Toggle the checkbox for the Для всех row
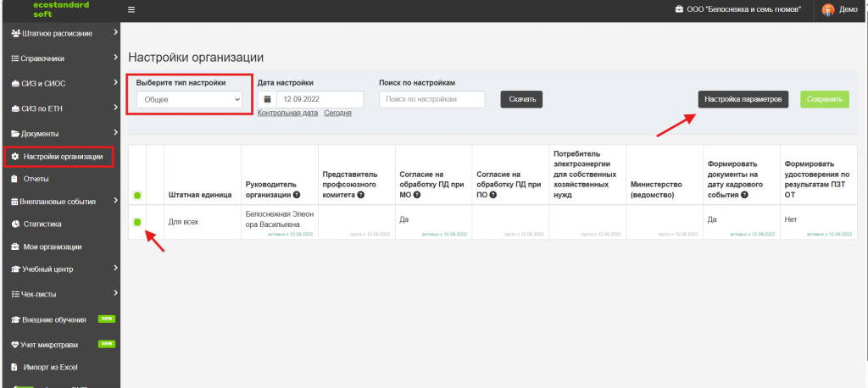 point(136,222)
